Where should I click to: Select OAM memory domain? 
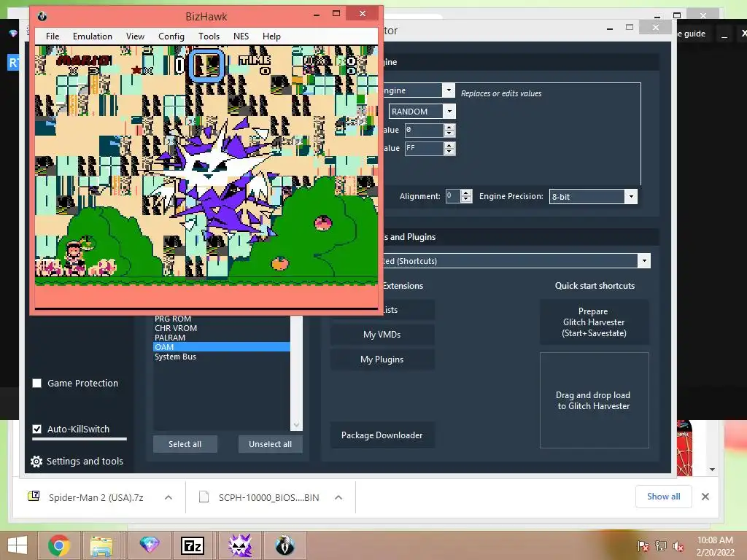pyautogui.click(x=222, y=347)
